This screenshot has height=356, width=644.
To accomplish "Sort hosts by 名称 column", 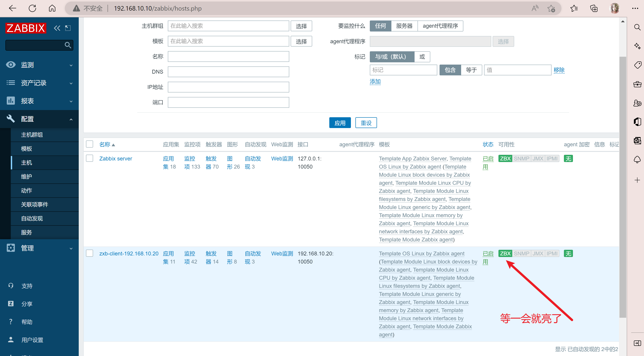I will [x=107, y=145].
